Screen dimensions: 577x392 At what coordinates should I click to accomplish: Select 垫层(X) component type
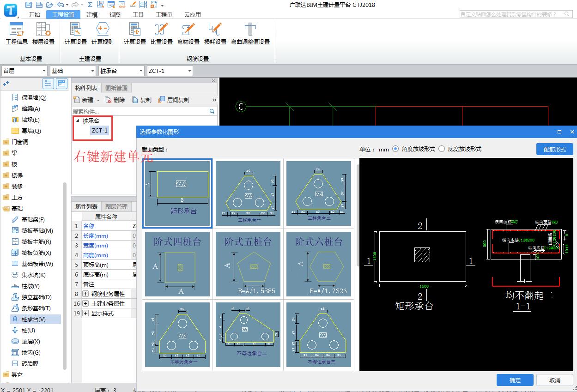coord(30,341)
